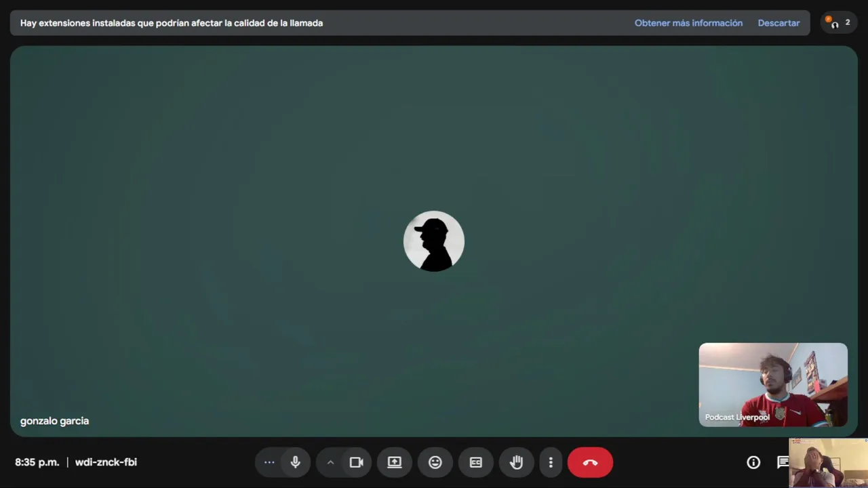This screenshot has width=868, height=488.
Task: Leave the call with red button
Action: tap(590, 462)
